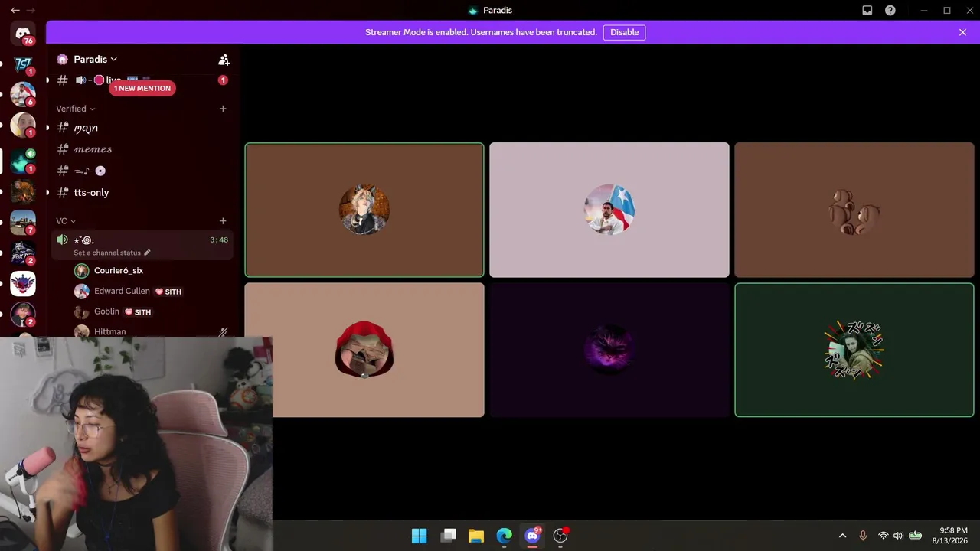980x551 pixels.
Task: Open the 7S7 server icon
Action: (x=23, y=64)
